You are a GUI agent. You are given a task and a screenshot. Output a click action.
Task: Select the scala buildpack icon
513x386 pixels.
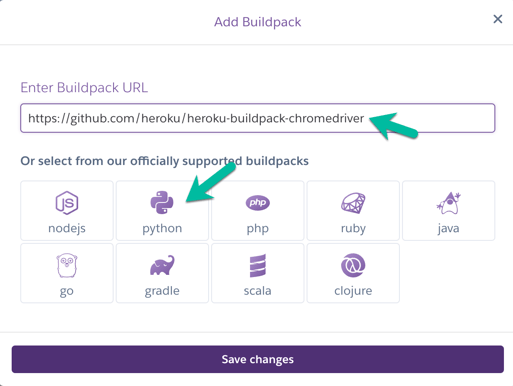[x=257, y=265]
